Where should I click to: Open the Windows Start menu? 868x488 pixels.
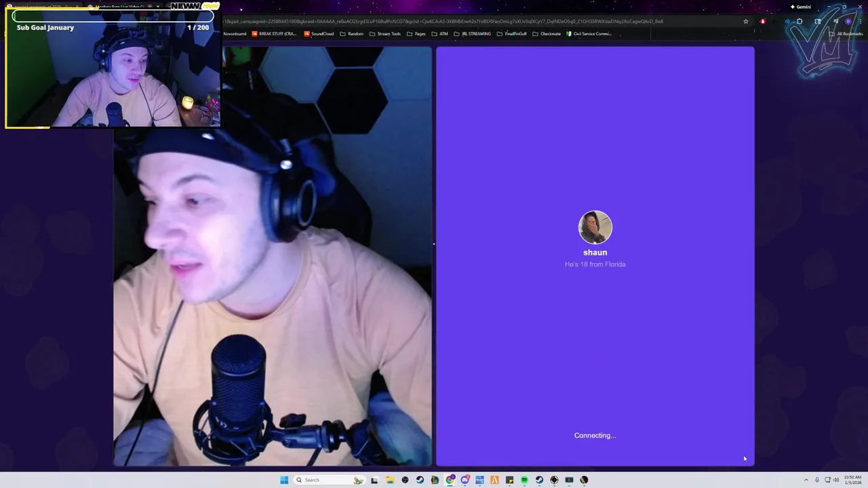point(284,480)
